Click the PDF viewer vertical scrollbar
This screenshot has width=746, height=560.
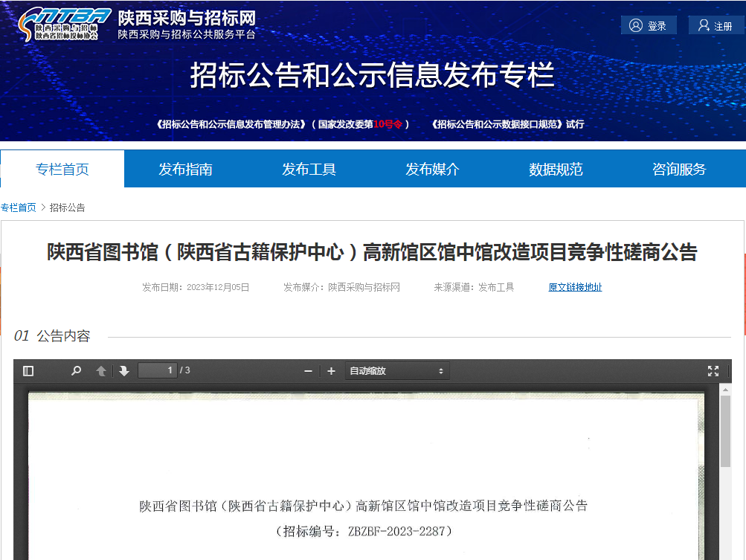725,476
